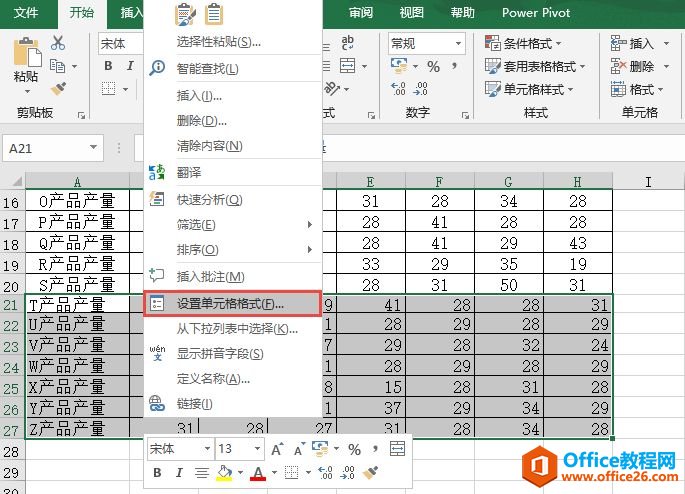Click the Merge cells icon in ribbon

click(x=348, y=66)
